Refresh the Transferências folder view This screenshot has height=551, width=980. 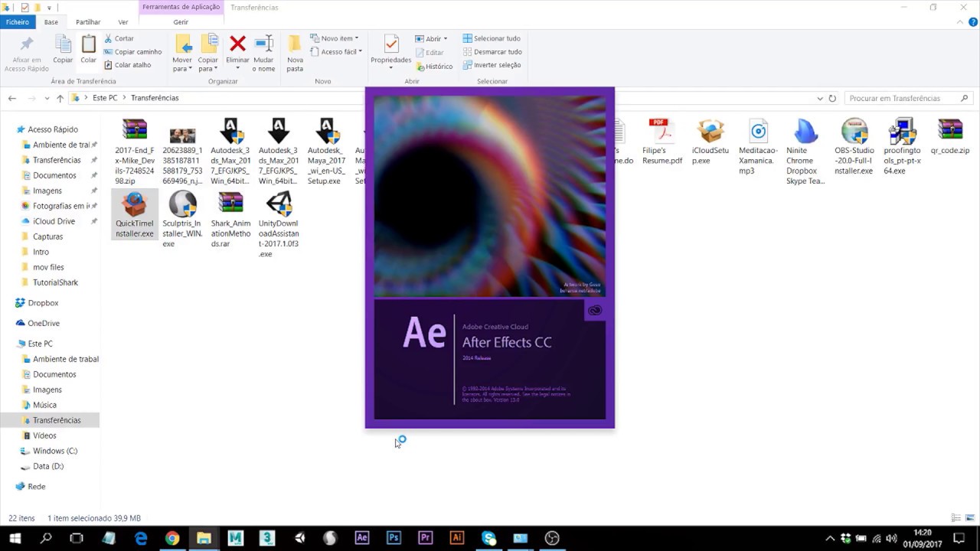pos(833,98)
